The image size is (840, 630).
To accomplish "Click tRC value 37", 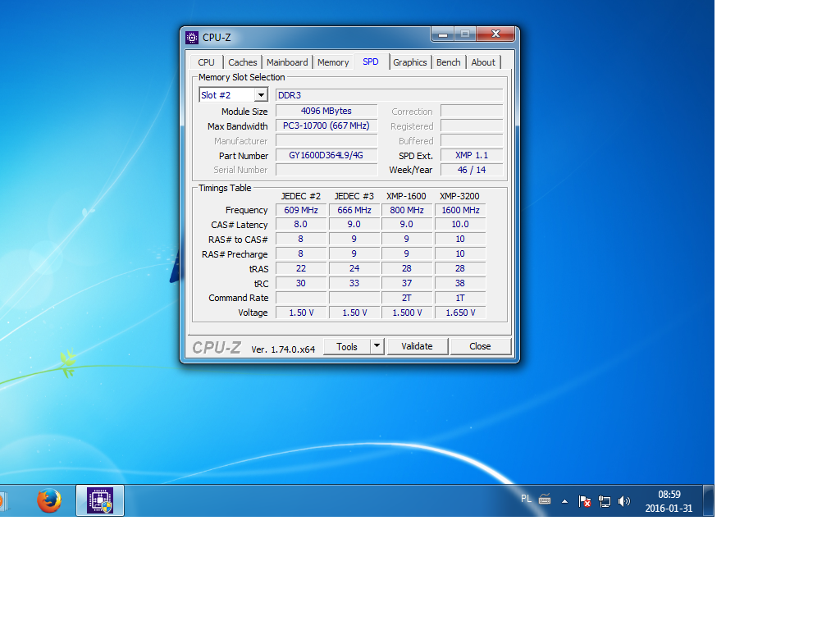I will coord(407,283).
